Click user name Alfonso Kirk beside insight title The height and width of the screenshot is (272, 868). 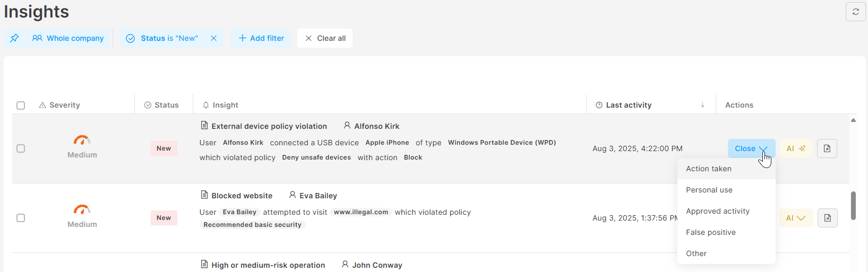pos(376,126)
